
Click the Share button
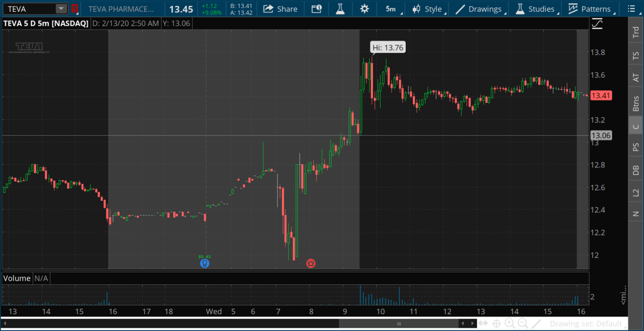[281, 9]
